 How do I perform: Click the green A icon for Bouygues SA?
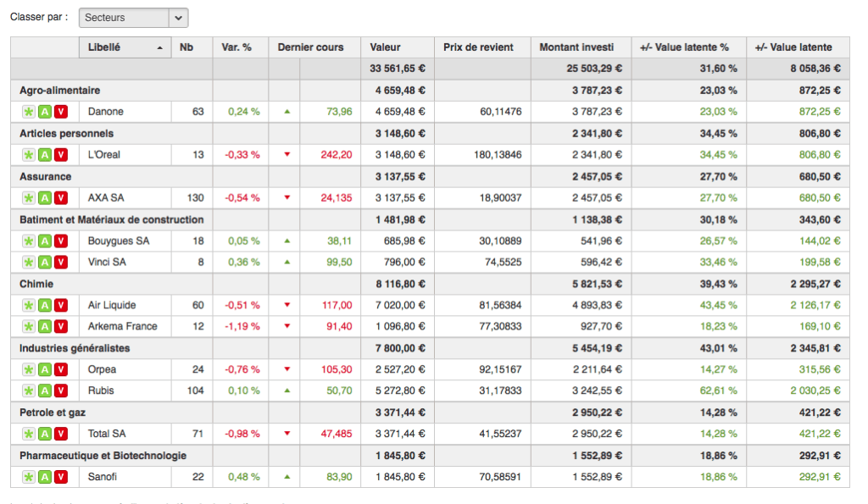pyautogui.click(x=45, y=241)
